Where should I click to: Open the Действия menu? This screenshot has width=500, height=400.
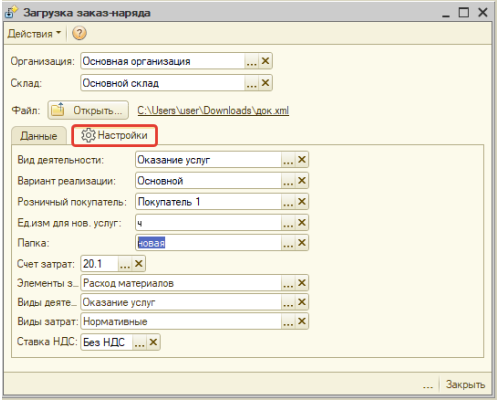[x=34, y=33]
